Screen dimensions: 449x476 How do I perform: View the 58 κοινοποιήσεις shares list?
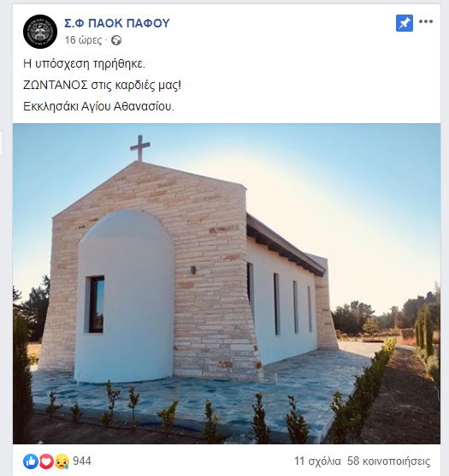(x=388, y=461)
